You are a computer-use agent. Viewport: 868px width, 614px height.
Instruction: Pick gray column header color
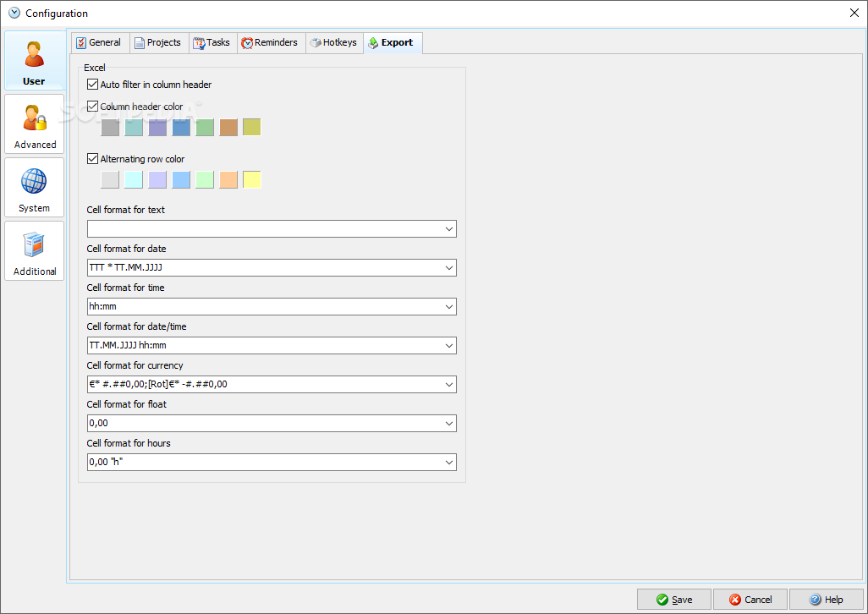[x=110, y=127]
